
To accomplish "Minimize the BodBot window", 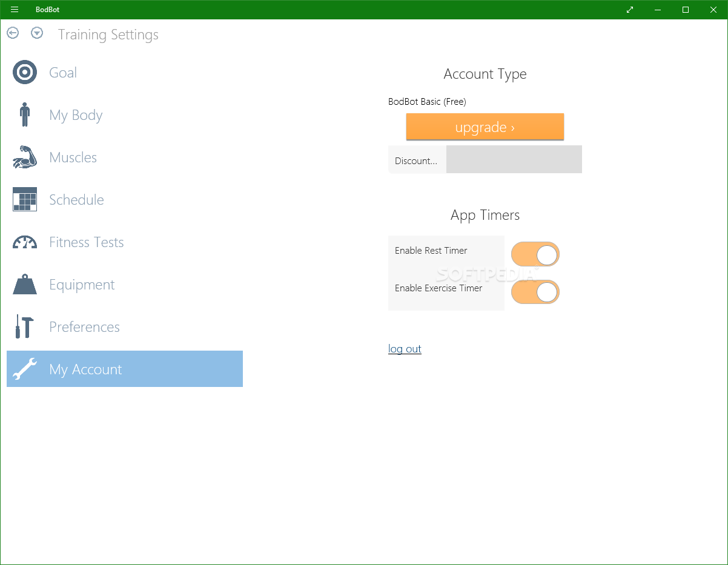I will click(658, 10).
